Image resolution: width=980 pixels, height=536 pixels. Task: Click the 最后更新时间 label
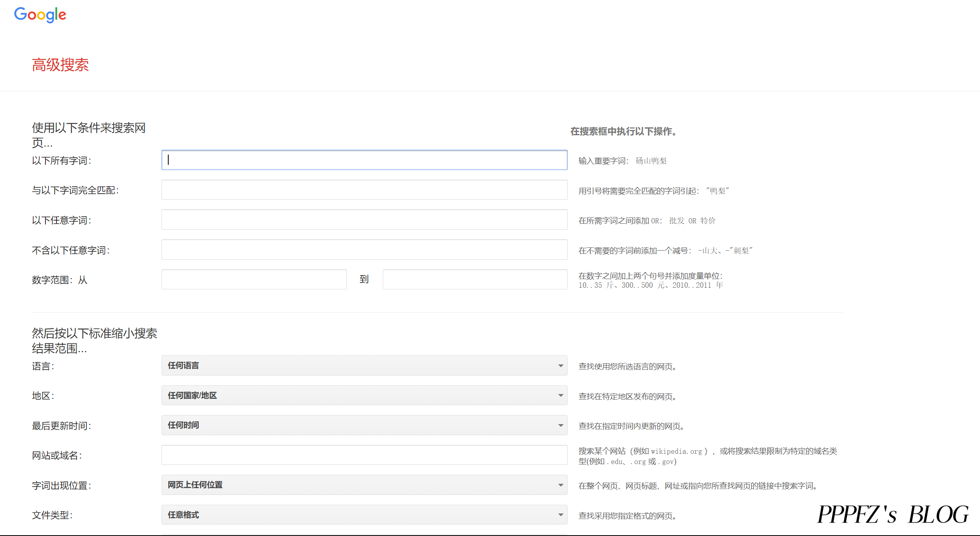(x=62, y=426)
